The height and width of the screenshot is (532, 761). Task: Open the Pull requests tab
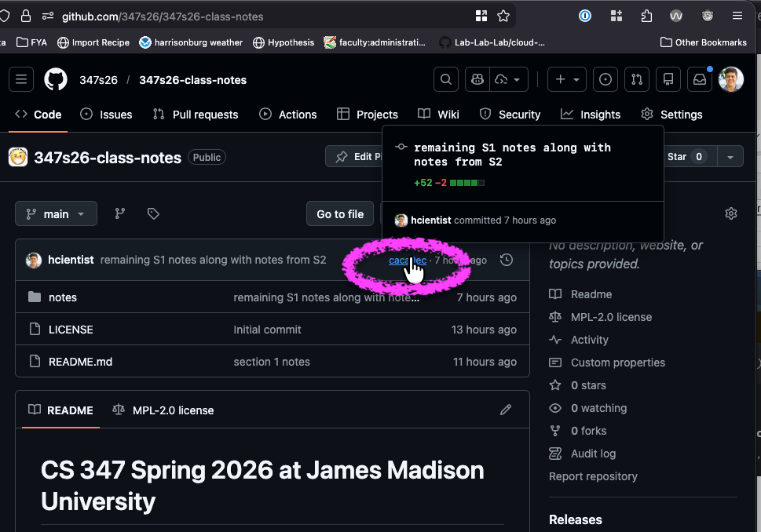[196, 115]
